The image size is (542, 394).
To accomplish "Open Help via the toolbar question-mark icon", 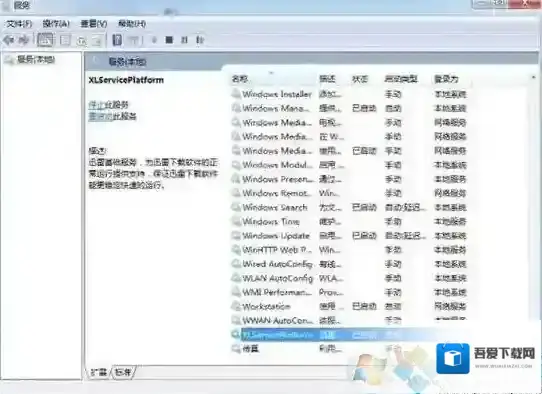I will pyautogui.click(x=118, y=40).
